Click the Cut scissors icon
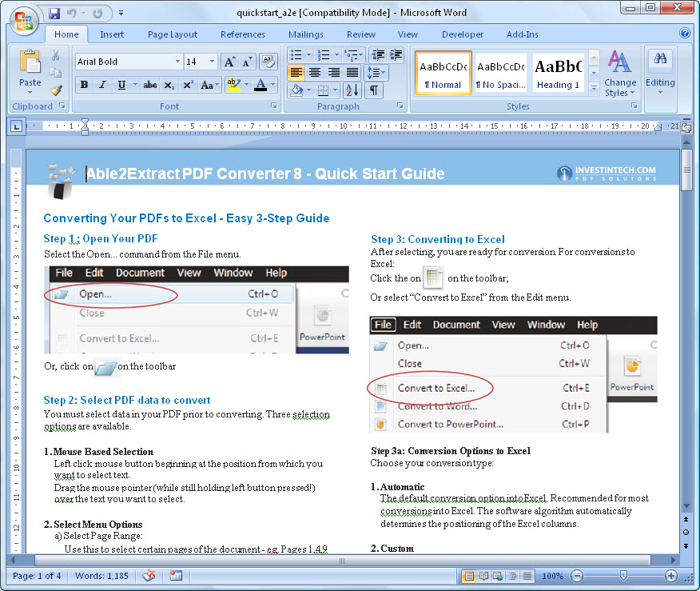 pos(56,56)
